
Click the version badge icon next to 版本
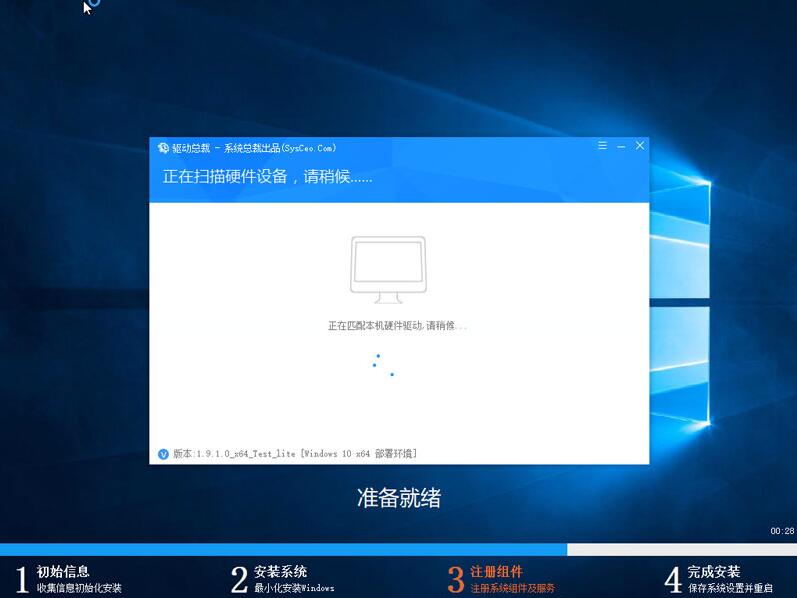(163, 454)
